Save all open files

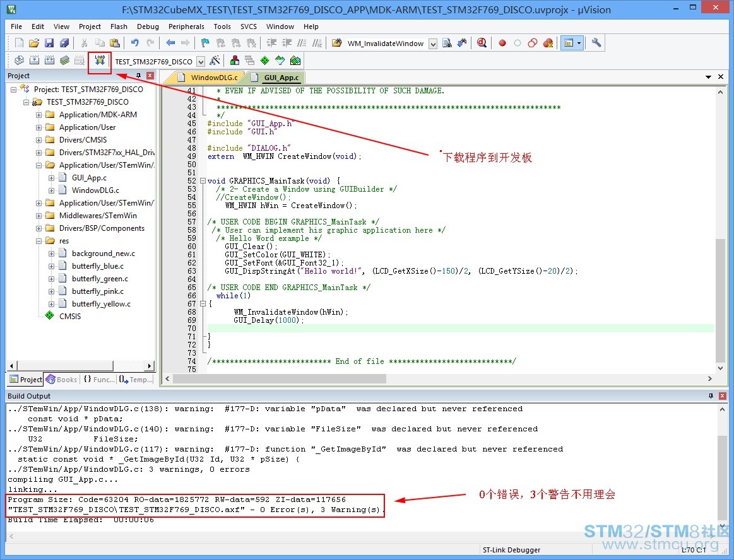coord(64,43)
